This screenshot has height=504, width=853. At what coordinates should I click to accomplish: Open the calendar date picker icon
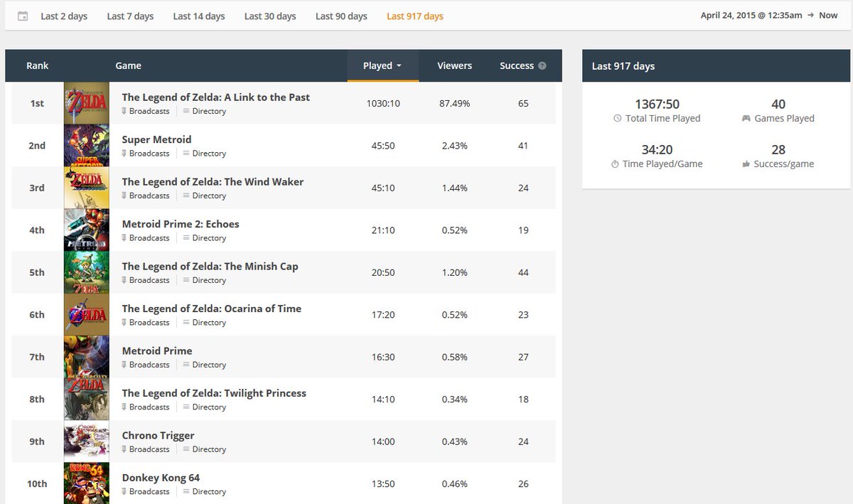coord(23,16)
